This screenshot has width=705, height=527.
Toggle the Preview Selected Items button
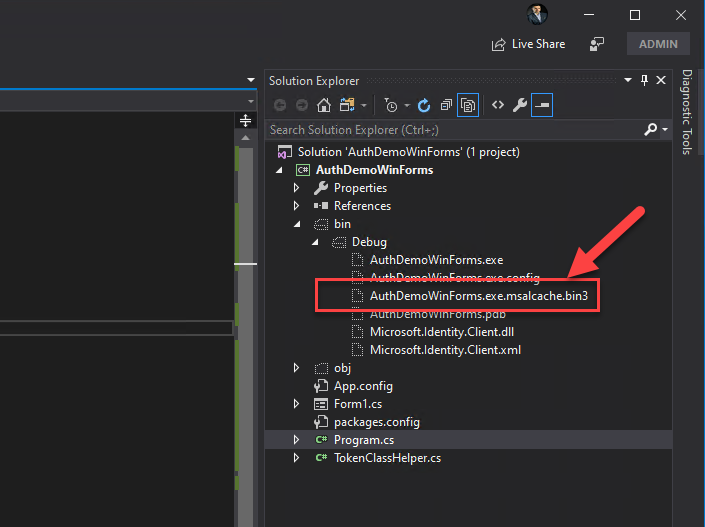point(542,105)
